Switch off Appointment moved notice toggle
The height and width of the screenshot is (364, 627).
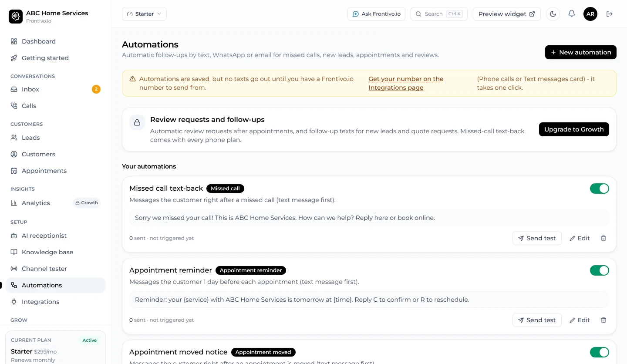point(600,352)
